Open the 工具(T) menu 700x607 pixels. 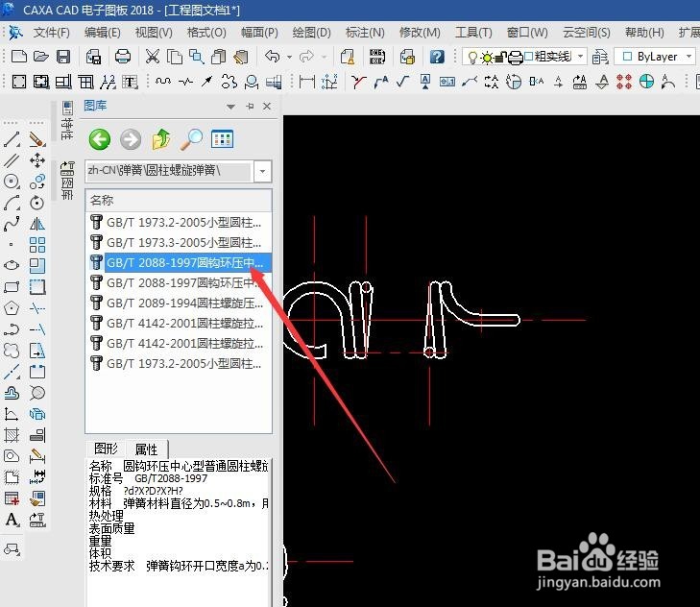click(x=473, y=33)
